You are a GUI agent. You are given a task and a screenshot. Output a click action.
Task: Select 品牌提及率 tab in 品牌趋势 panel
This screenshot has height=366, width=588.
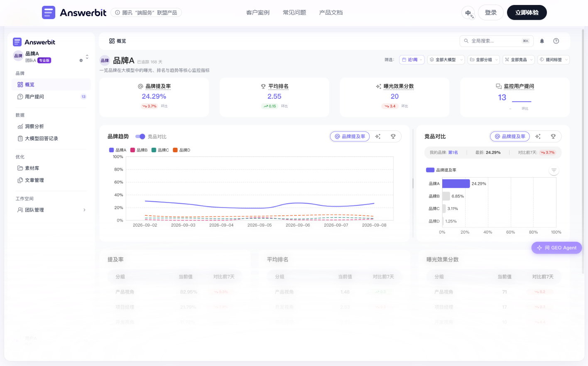coord(350,137)
